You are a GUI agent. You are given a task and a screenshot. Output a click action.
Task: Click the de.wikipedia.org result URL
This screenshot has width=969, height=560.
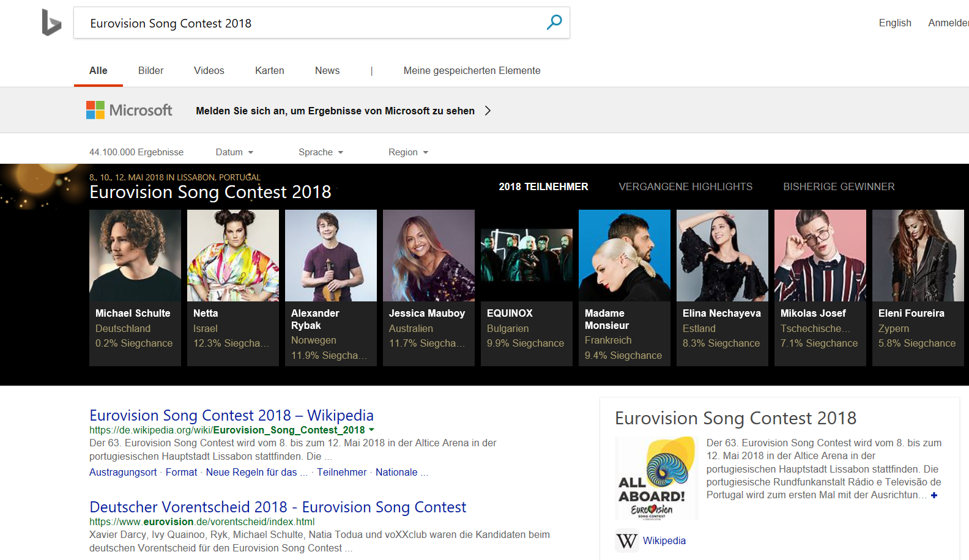pyautogui.click(x=227, y=430)
